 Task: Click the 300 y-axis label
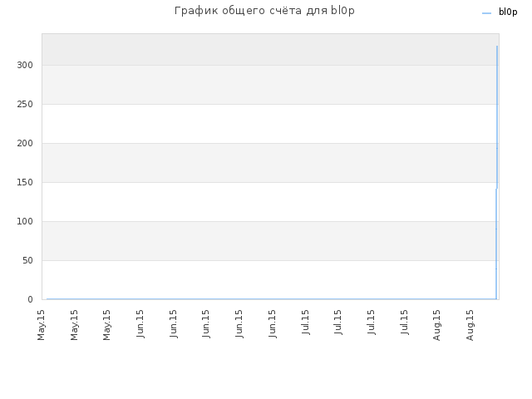[25, 65]
